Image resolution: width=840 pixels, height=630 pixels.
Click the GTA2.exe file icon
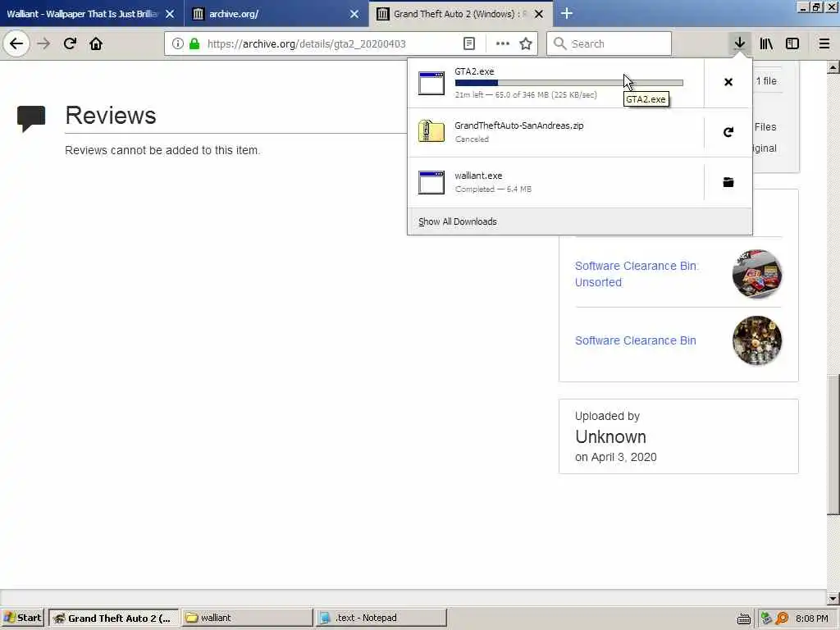click(431, 83)
